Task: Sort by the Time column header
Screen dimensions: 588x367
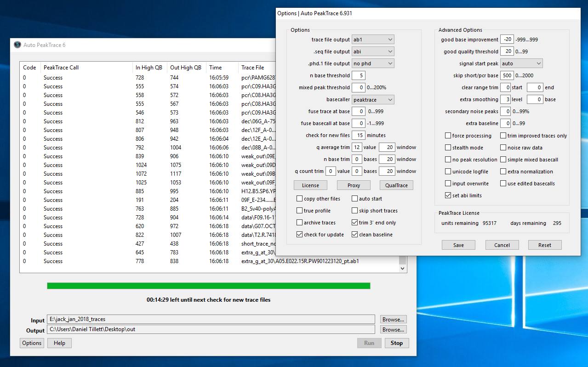Action: click(x=222, y=68)
